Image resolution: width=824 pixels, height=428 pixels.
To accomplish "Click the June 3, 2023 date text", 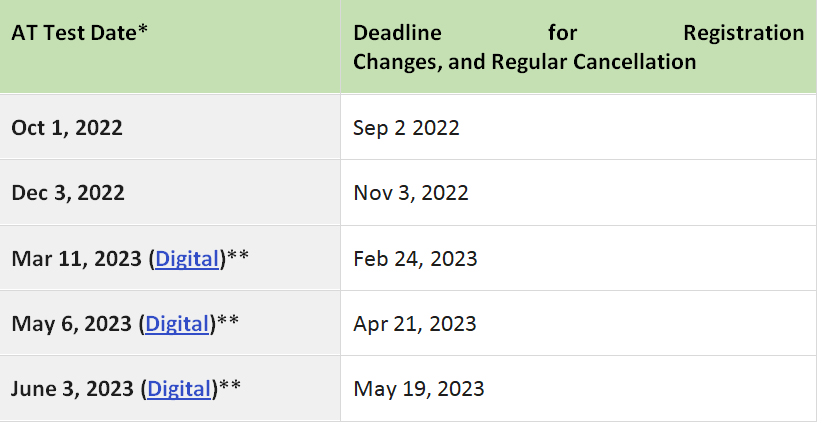I will pos(73,389).
